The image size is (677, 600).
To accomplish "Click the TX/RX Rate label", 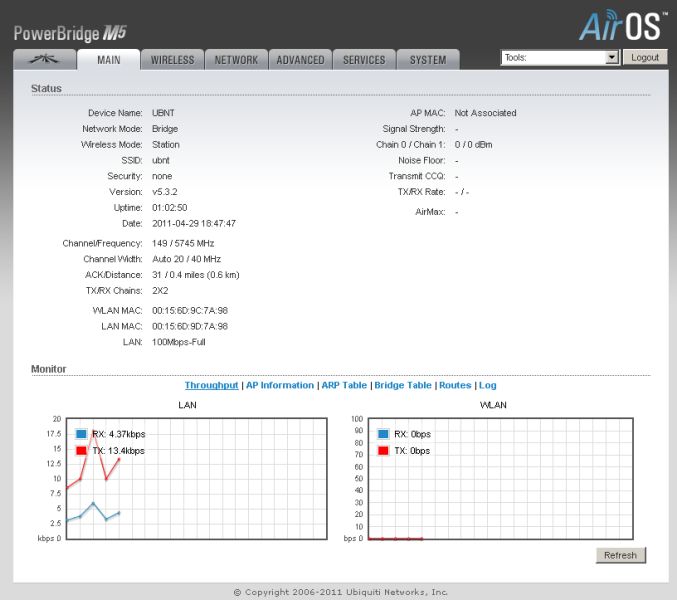I will point(421,192).
